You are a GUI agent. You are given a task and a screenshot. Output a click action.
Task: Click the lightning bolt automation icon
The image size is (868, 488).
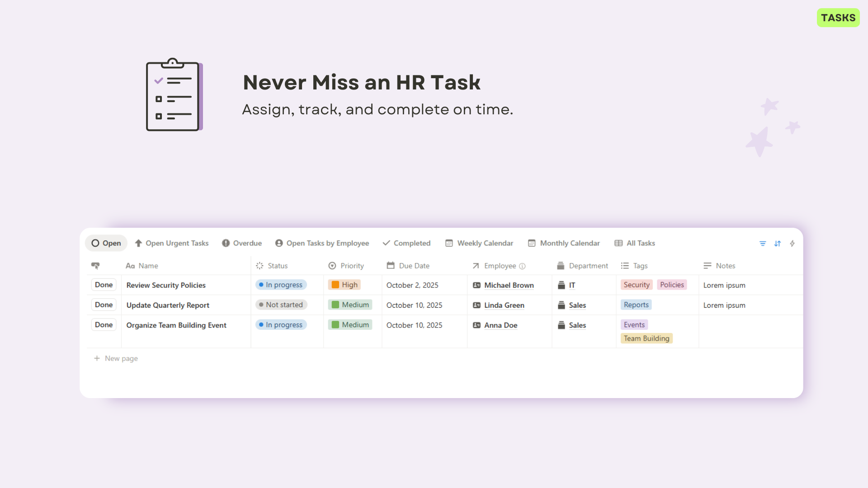[793, 244]
